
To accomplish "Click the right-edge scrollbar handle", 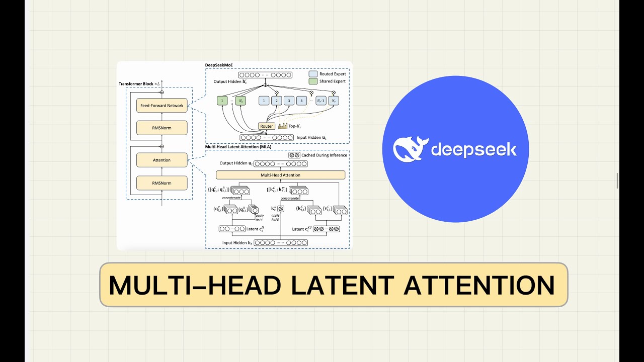I will tap(618, 180).
